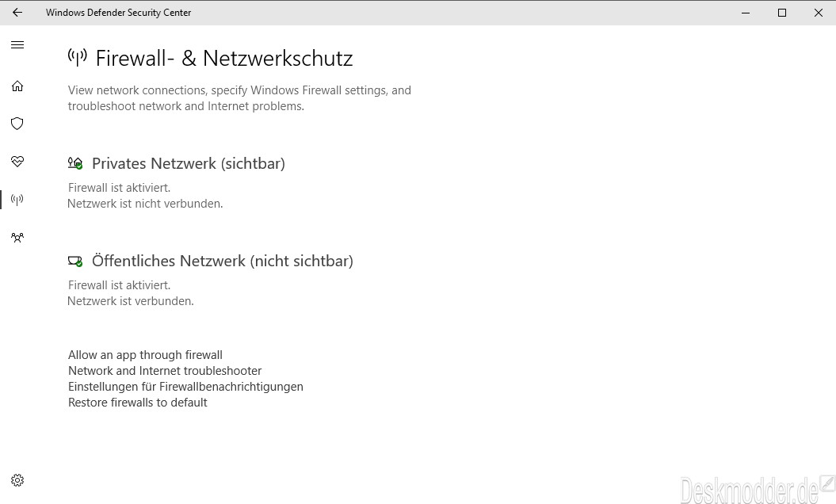Open Settings gear icon in sidebar
Image resolution: width=836 pixels, height=504 pixels.
tap(17, 480)
